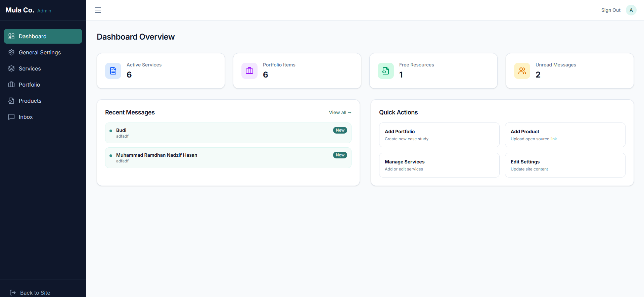The height and width of the screenshot is (297, 644).
Task: Click the Dashboard Overview heading
Action: [x=136, y=37]
